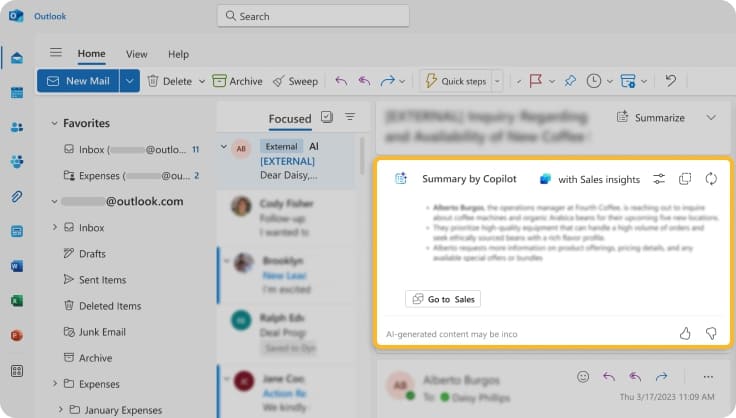
Task: Open the message list filter icon
Action: tap(350, 117)
